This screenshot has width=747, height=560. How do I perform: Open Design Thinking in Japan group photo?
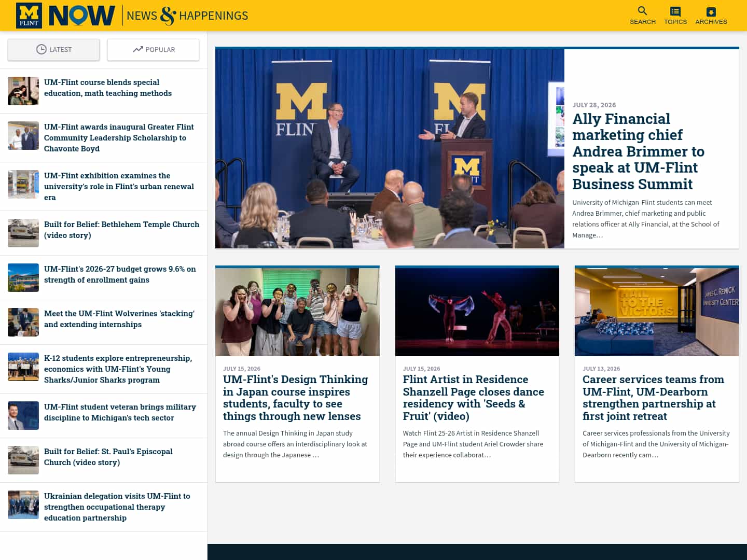tap(297, 312)
